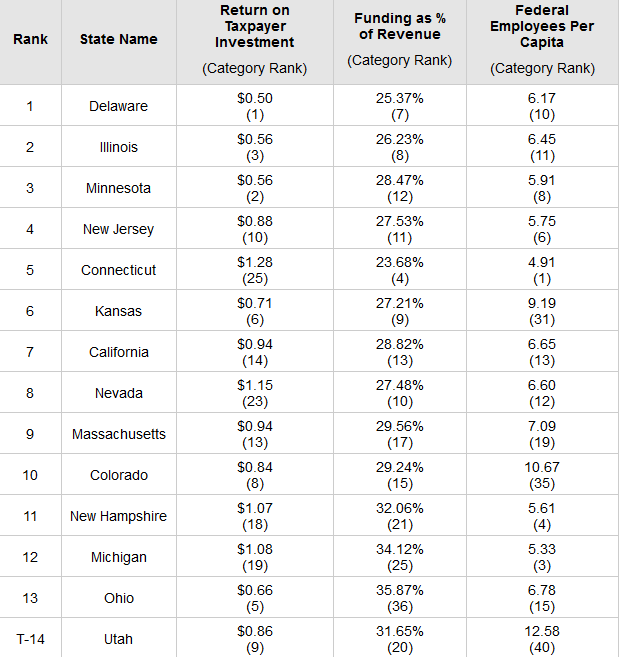Click Ohio's 35.87% funding value

(x=399, y=590)
